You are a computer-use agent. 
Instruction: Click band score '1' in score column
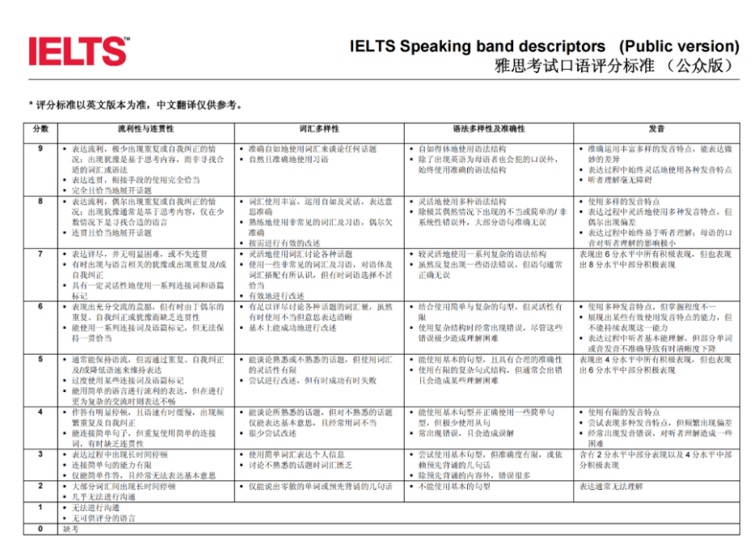(x=40, y=507)
